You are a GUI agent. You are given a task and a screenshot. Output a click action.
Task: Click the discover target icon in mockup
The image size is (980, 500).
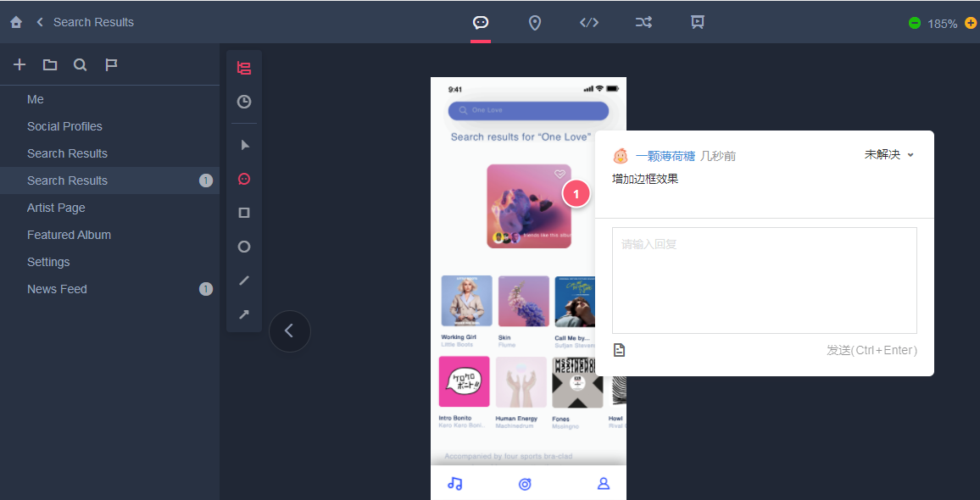tap(525, 485)
